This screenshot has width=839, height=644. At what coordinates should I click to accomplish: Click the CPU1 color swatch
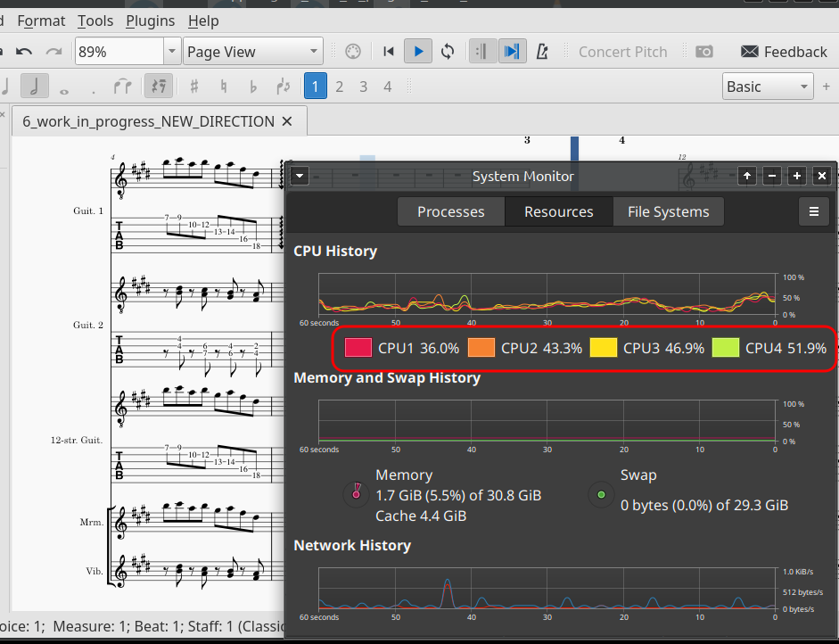click(x=357, y=348)
